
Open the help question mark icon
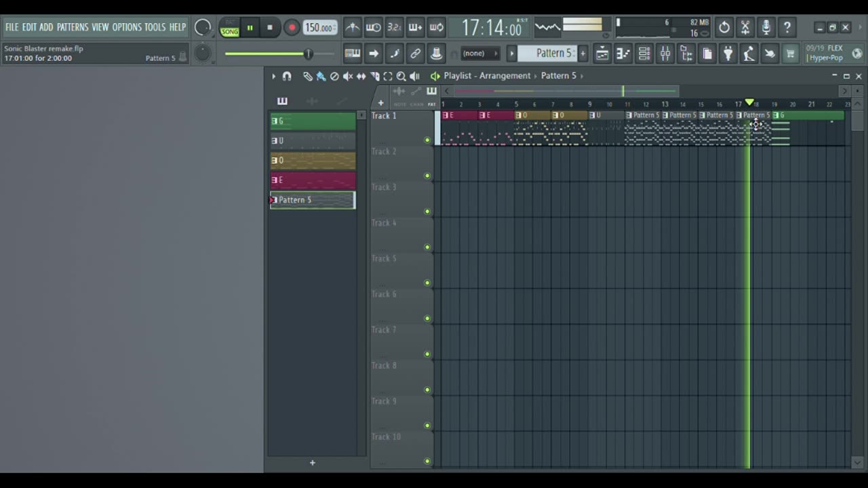point(787,28)
